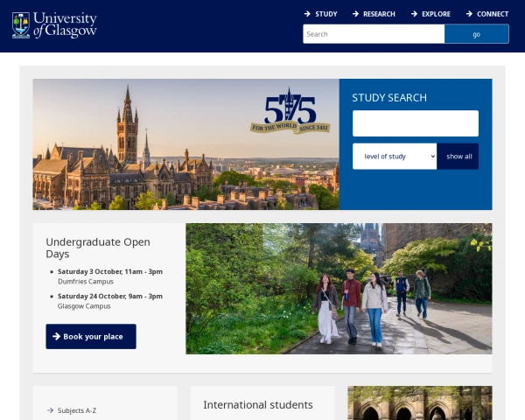Click the arrow icon in Book your place
The image size is (525, 420).
[56, 336]
